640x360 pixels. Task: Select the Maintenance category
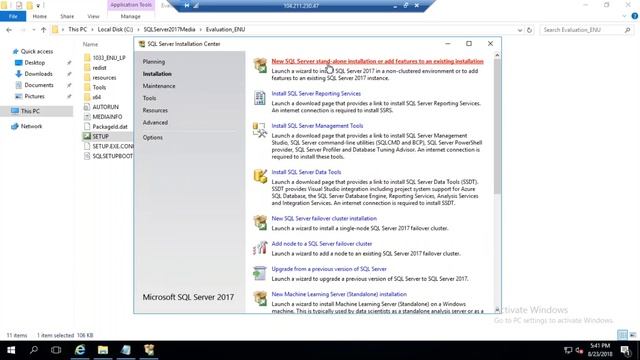(159, 86)
